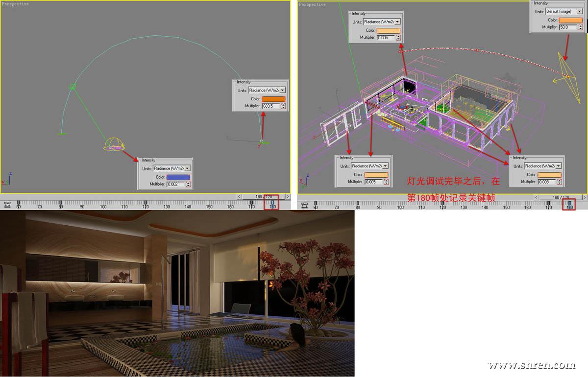Click the Multiplier field in the upper 0.005 panel

click(x=386, y=37)
